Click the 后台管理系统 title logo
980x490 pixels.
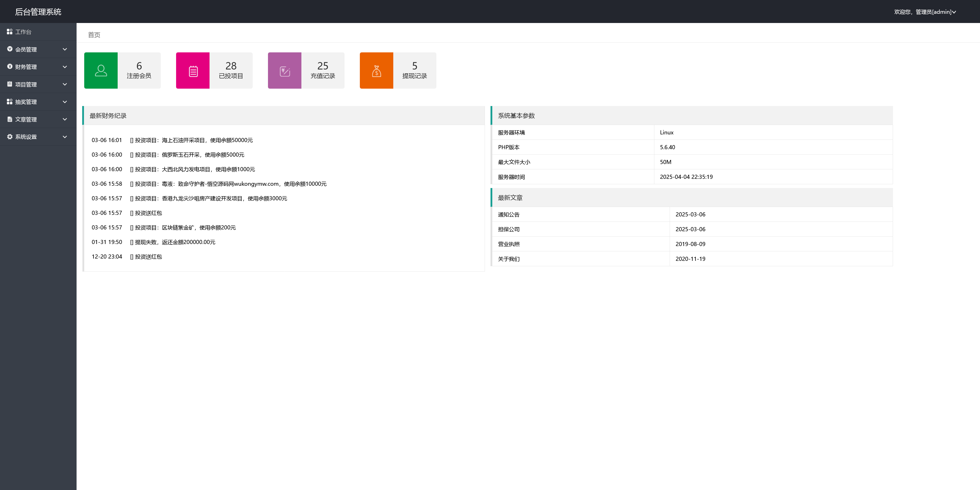[x=38, y=12]
